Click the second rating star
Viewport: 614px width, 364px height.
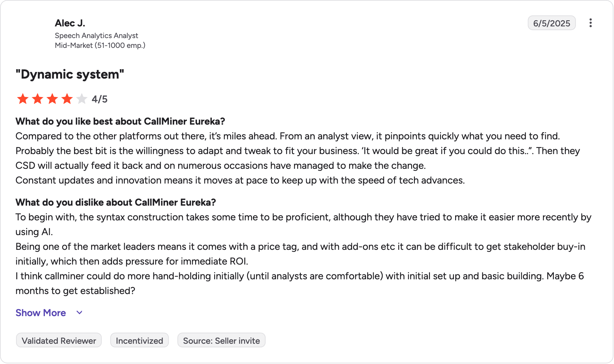[37, 99]
